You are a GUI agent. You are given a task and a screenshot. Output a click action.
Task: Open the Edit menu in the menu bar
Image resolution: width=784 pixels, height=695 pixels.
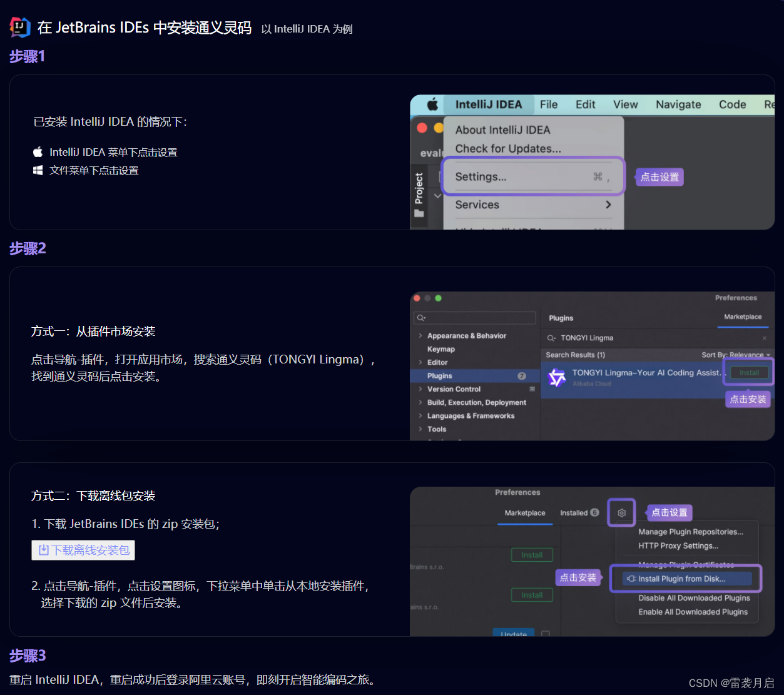[586, 104]
